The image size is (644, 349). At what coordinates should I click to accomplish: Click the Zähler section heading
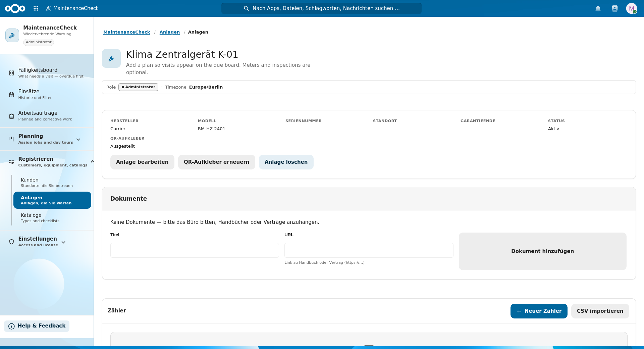117,311
